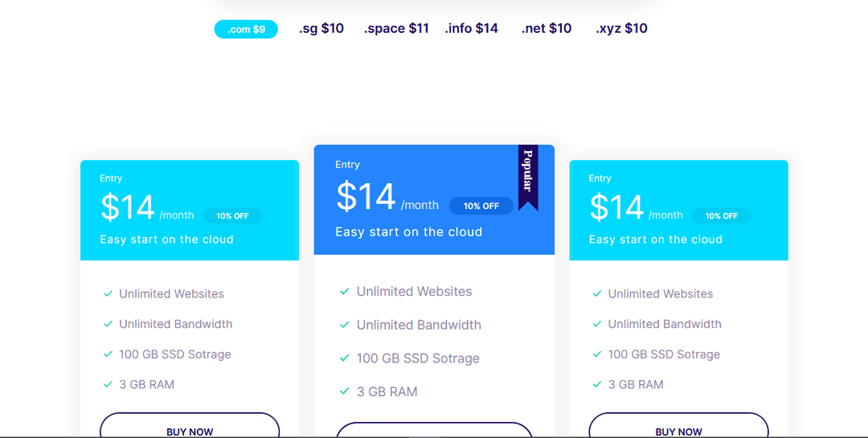Select the .com $9 domain pill
868x438 pixels.
(x=246, y=30)
